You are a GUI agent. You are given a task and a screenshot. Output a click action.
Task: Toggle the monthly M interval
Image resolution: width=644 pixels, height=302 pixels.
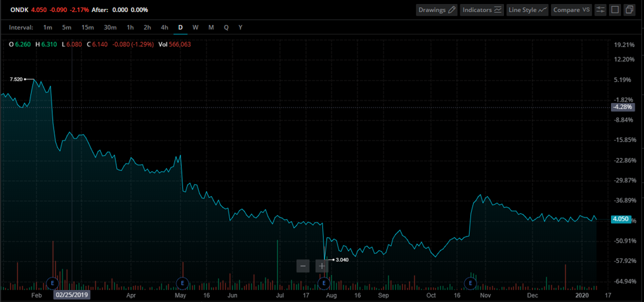211,28
